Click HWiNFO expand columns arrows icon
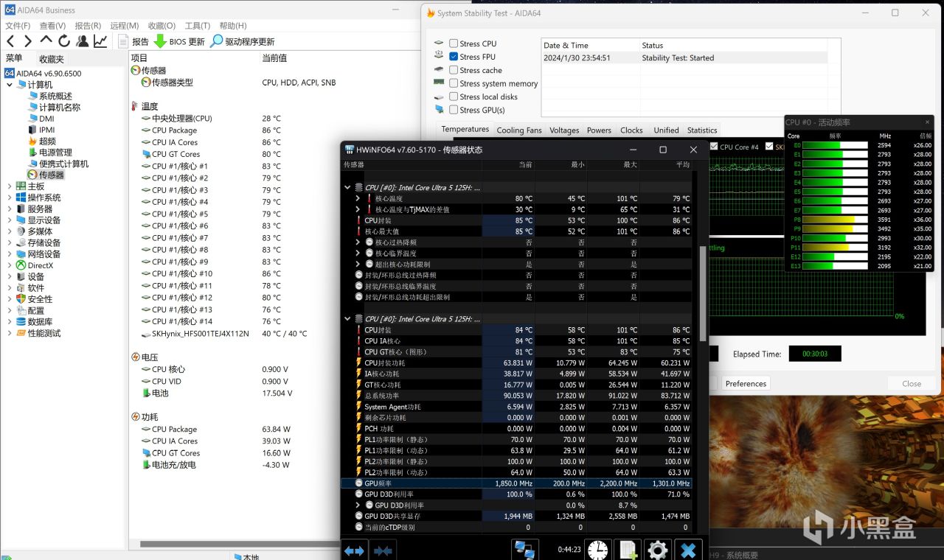The image size is (944, 560). 354,550
